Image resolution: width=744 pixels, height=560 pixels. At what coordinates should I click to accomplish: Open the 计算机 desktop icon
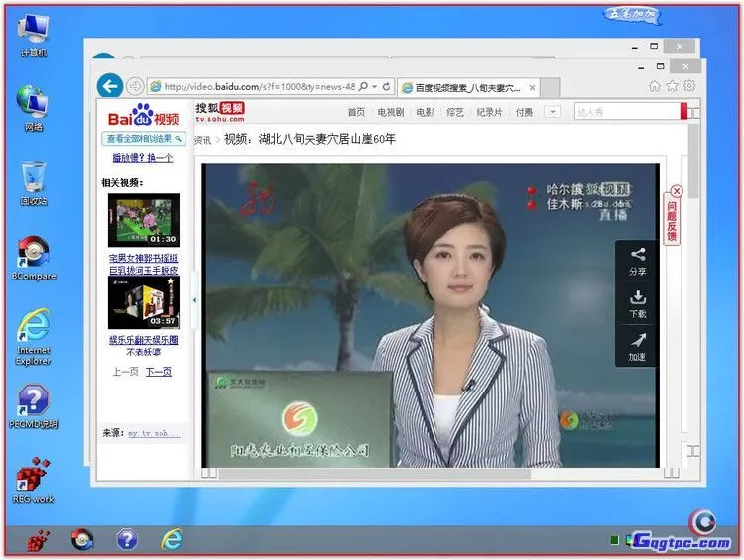33,36
